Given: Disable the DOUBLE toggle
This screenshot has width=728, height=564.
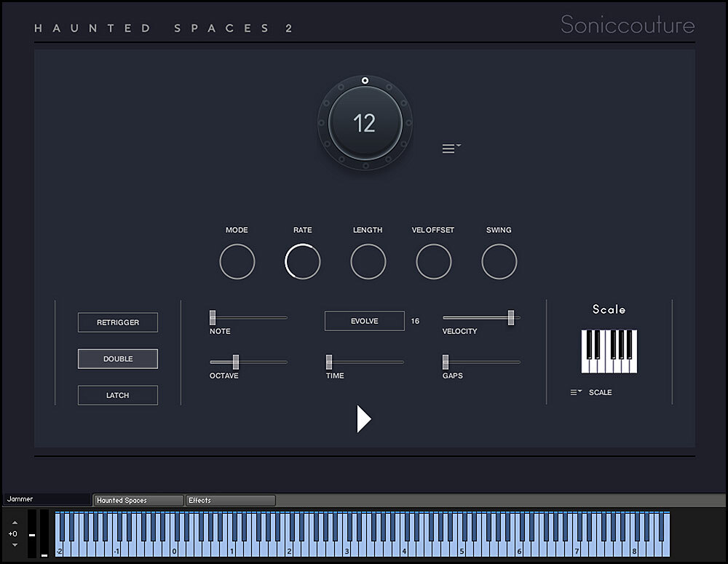Looking at the screenshot, I should pos(118,359).
